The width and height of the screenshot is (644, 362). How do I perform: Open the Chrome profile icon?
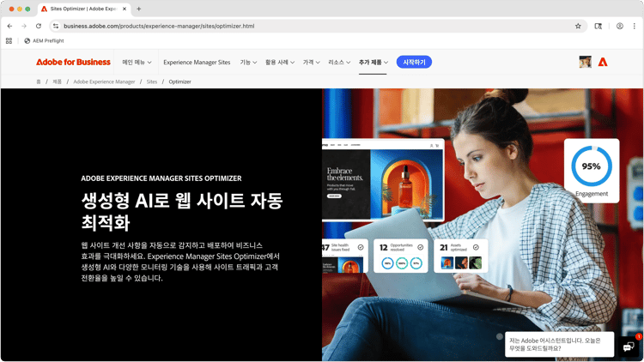[619, 26]
